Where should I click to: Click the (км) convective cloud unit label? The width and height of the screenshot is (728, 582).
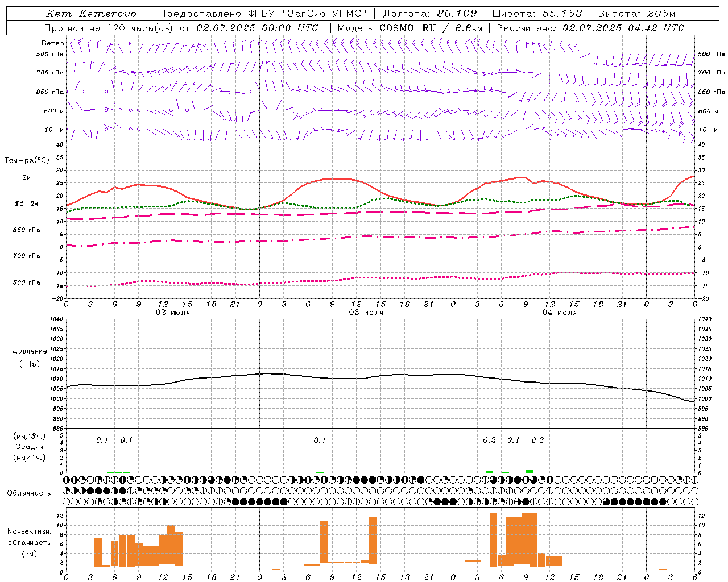point(30,554)
